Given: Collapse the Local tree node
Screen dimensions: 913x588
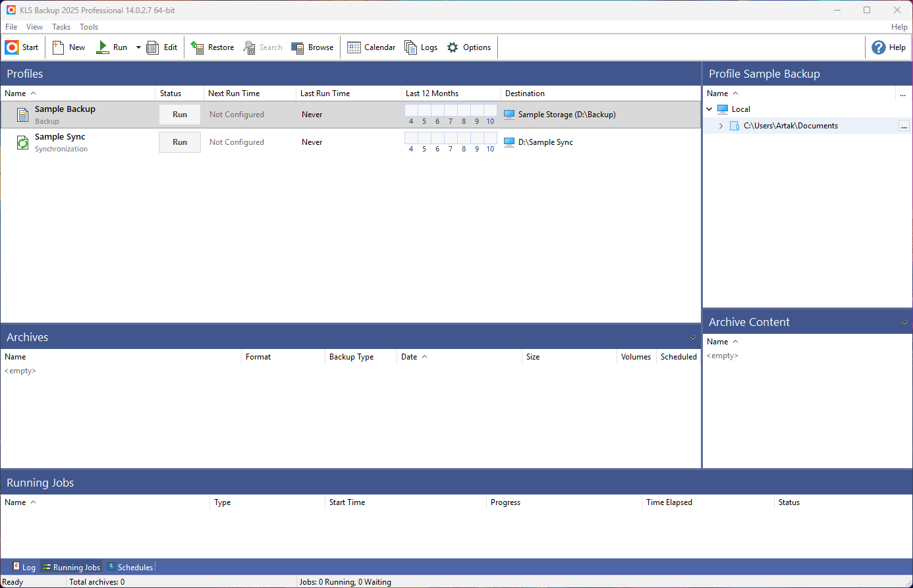Looking at the screenshot, I should (709, 109).
